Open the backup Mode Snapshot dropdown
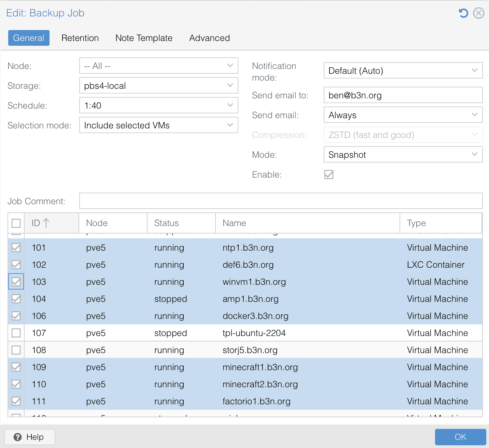Image resolution: width=489 pixels, height=448 pixels. pyautogui.click(x=474, y=154)
